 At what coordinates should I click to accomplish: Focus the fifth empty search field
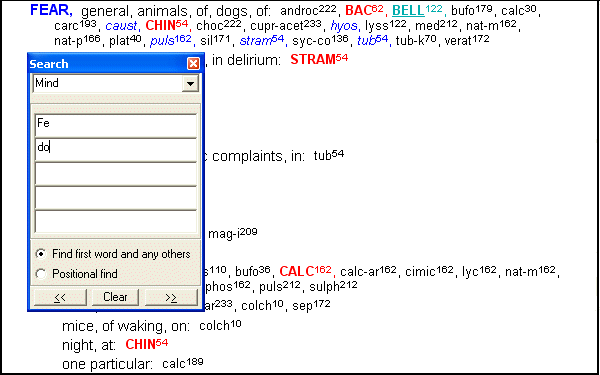pyautogui.click(x=116, y=222)
